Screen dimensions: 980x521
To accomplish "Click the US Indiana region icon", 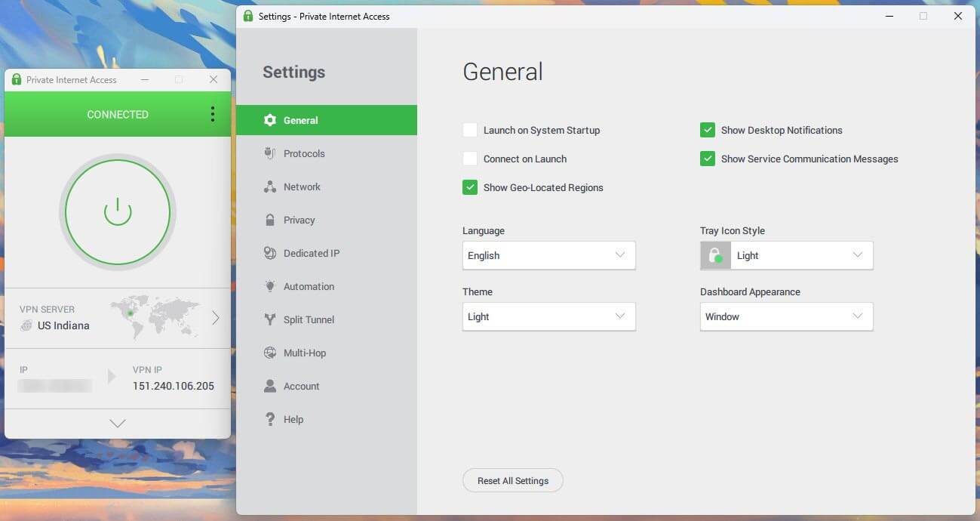I will pos(26,325).
